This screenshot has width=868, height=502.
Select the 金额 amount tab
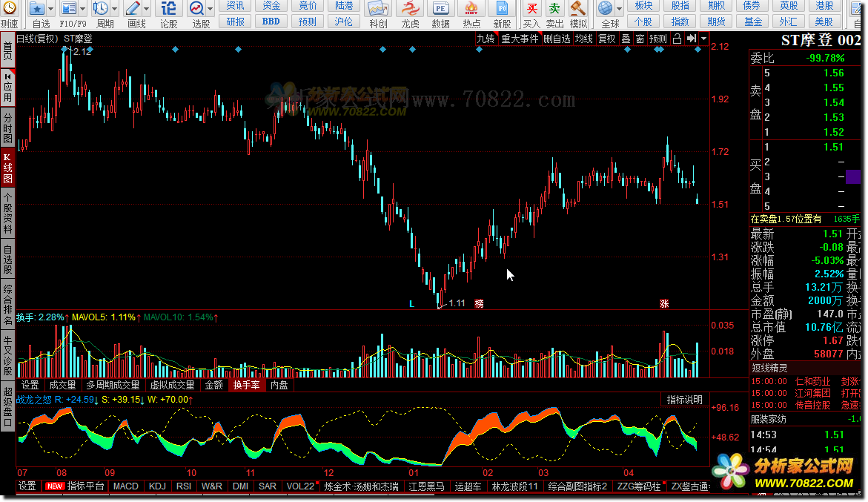click(x=214, y=385)
